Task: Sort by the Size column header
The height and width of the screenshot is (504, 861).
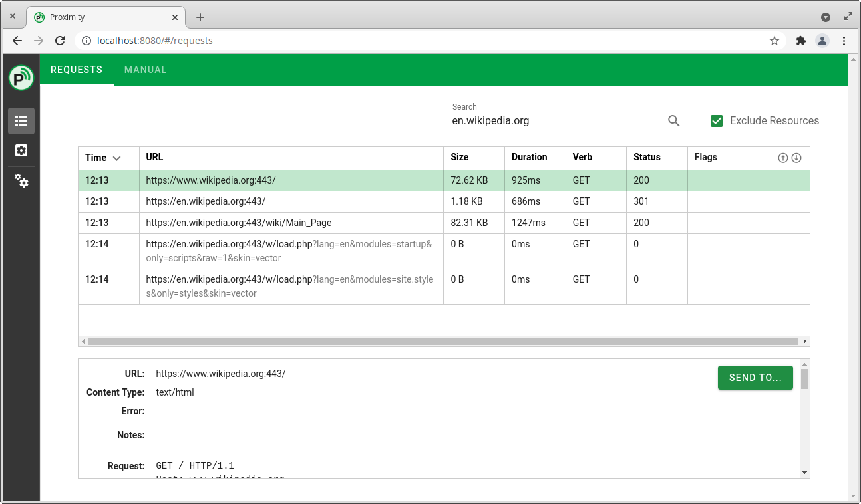Action: click(474, 158)
